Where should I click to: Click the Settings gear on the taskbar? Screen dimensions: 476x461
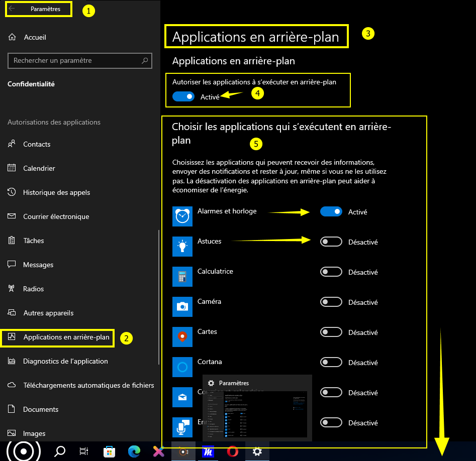(x=257, y=451)
